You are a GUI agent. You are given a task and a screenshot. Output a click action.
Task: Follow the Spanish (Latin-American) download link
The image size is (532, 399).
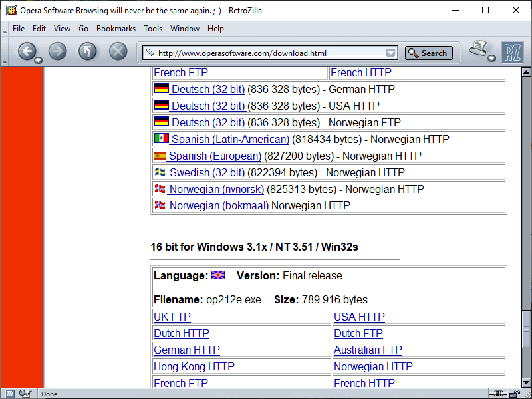229,139
